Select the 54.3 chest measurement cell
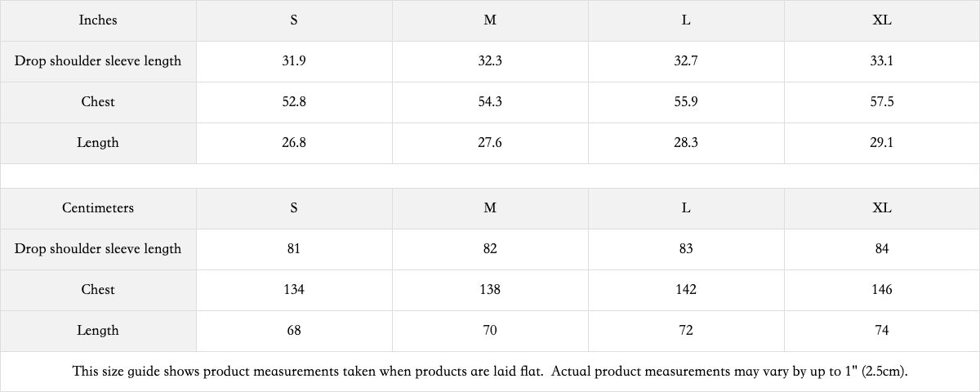The image size is (980, 392). click(x=490, y=102)
